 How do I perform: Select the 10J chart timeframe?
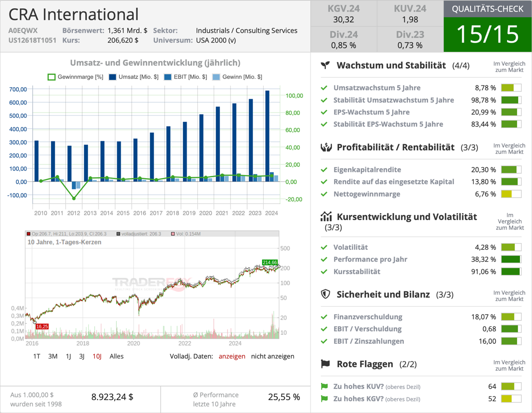(97, 356)
